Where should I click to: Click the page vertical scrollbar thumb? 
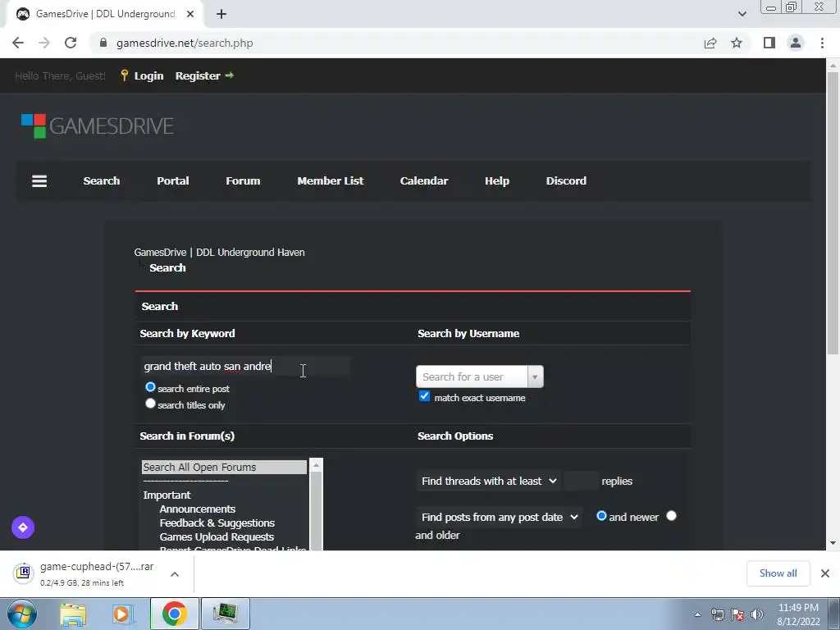tap(833, 212)
